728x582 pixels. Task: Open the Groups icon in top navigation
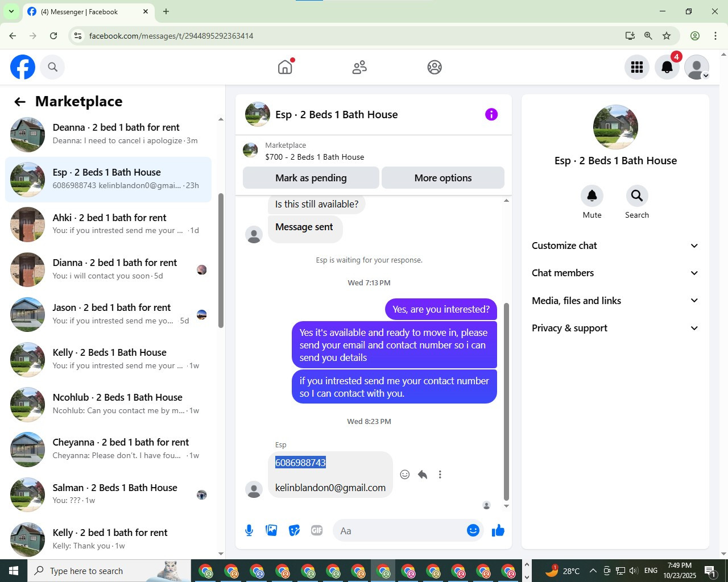coord(435,67)
